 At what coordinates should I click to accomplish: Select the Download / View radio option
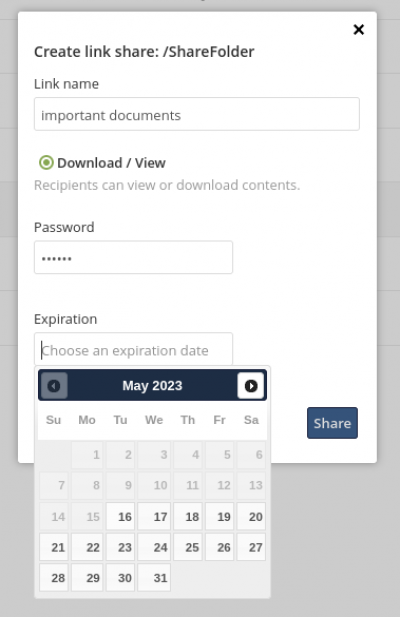tap(46, 163)
